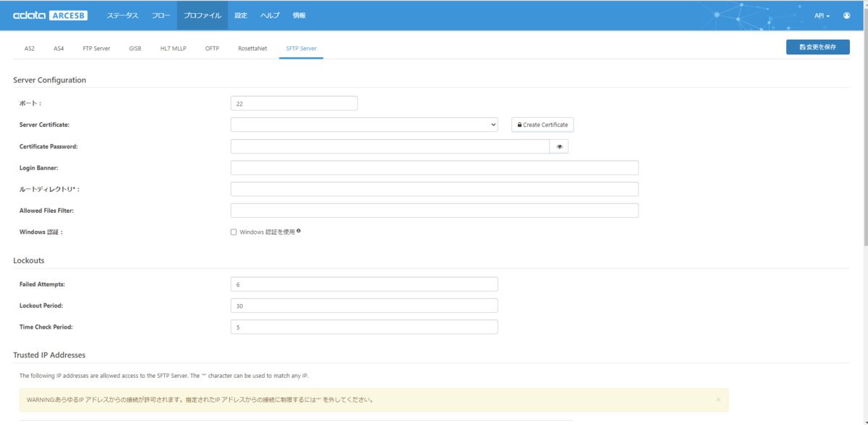Screen dimensions: 868x425
Task: Expand the Server Certificate dropdown
Action: click(x=364, y=125)
